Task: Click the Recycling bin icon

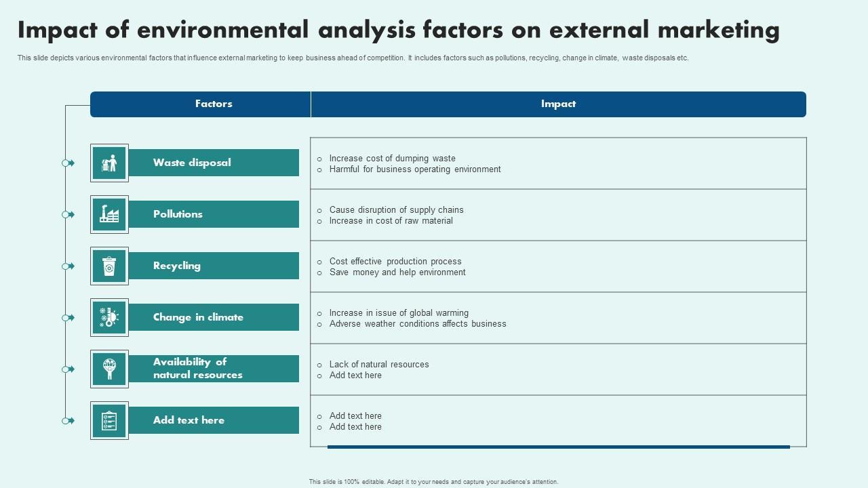Action: click(109, 266)
